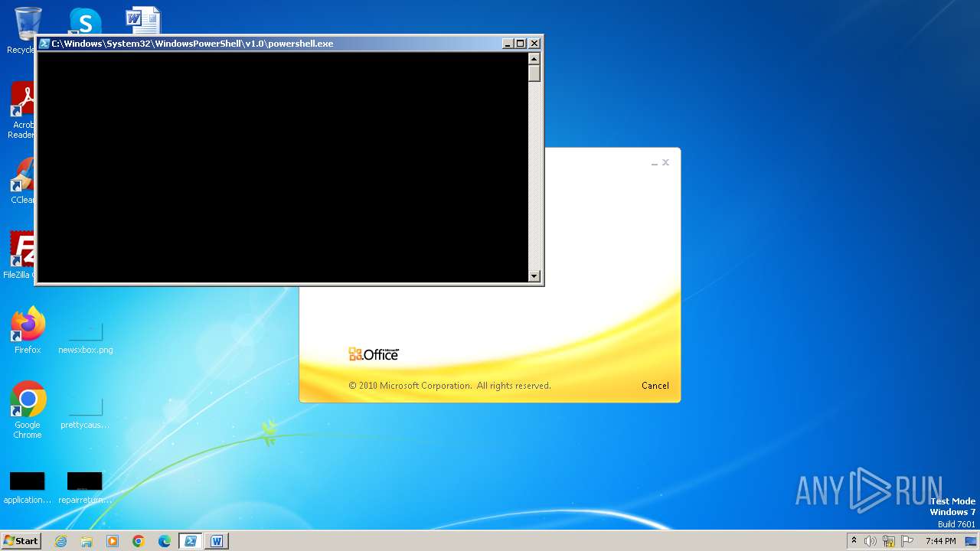Switch to the Word taskbar button

point(217,541)
